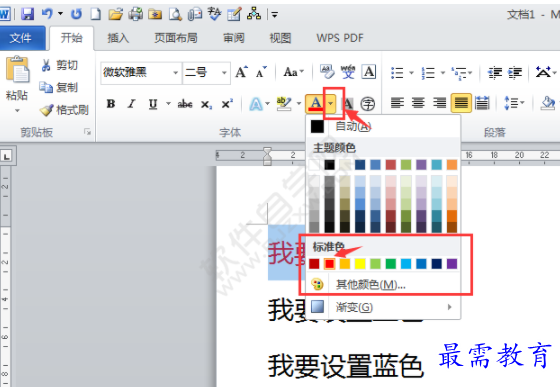Click the phonetic guide (wén) icon
Image resolution: width=560 pixels, height=387 pixels.
[348, 72]
